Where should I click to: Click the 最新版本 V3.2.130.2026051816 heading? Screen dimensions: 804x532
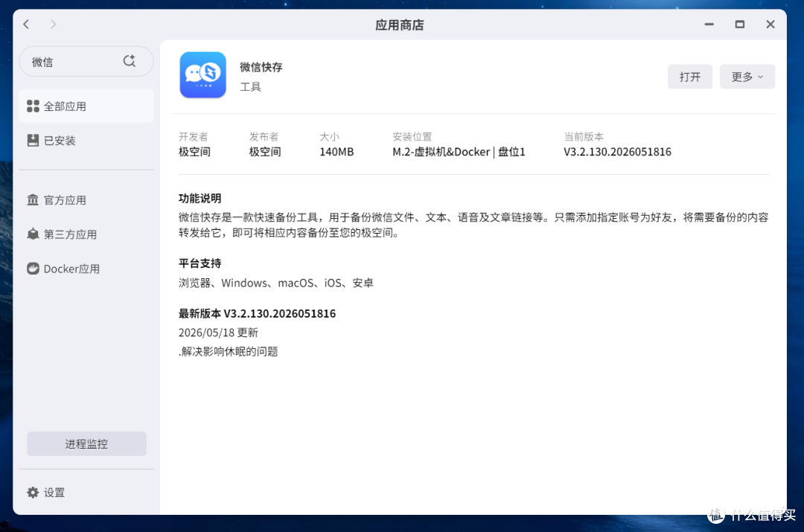click(x=257, y=314)
